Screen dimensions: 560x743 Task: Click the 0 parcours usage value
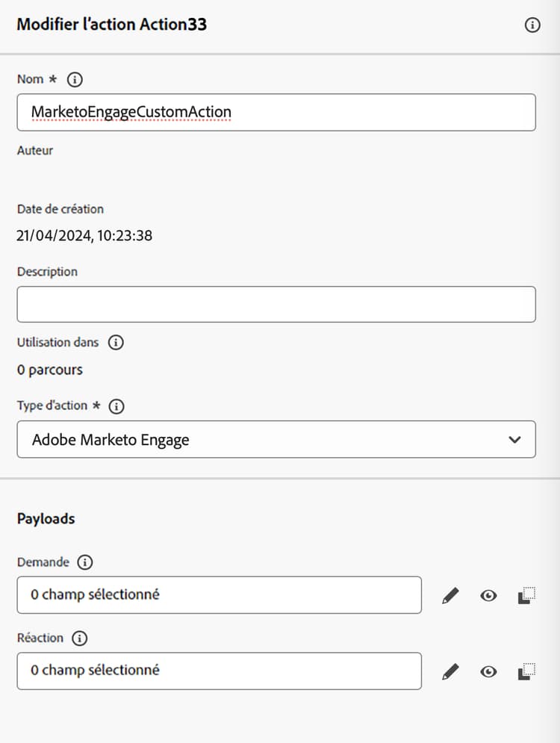50,370
